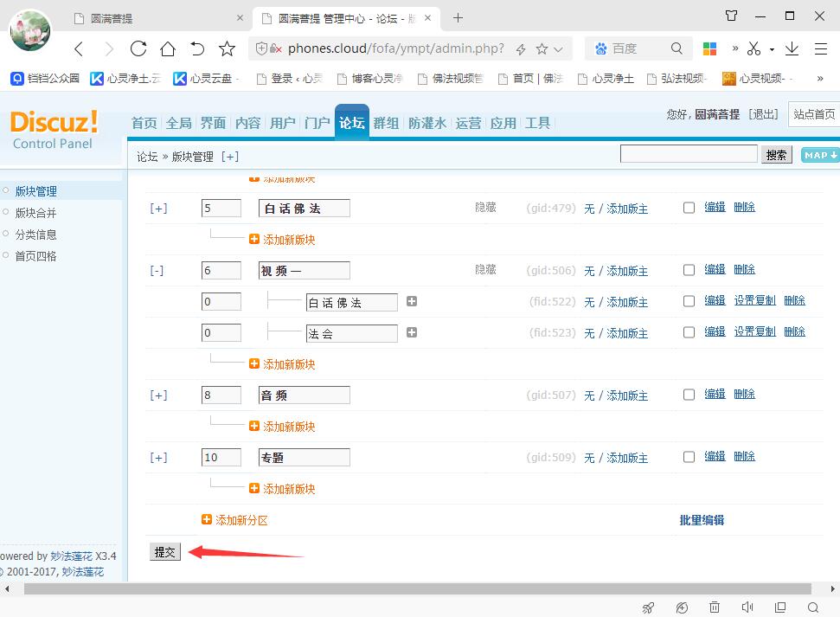Reload the page with the refresh icon
Viewport: 840px width, 617px height.
pyautogui.click(x=138, y=48)
